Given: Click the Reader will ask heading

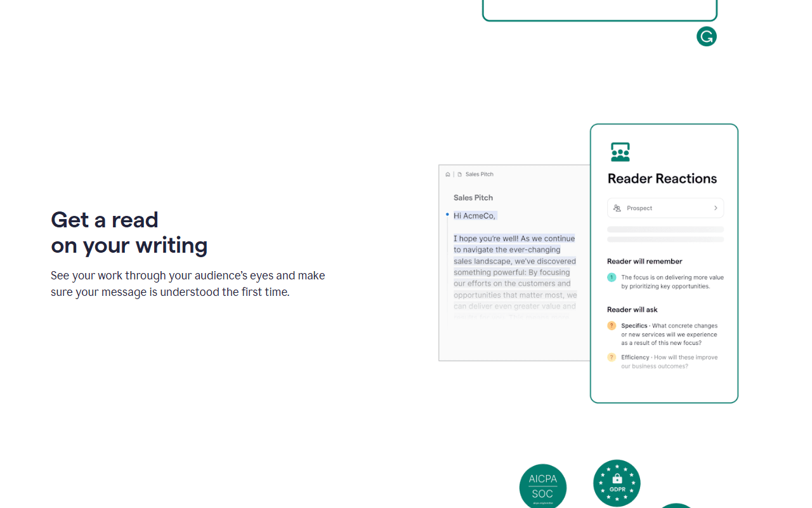Looking at the screenshot, I should click(x=632, y=310).
